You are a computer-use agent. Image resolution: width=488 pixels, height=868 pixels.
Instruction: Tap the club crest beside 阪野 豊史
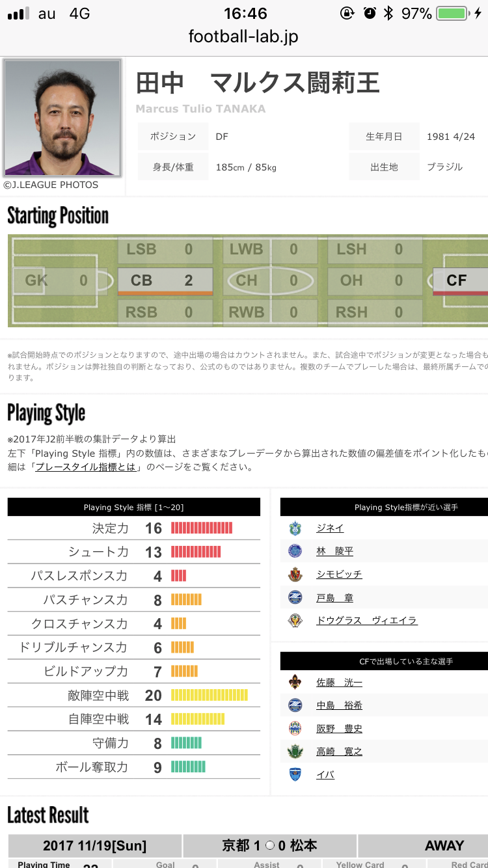point(295,729)
